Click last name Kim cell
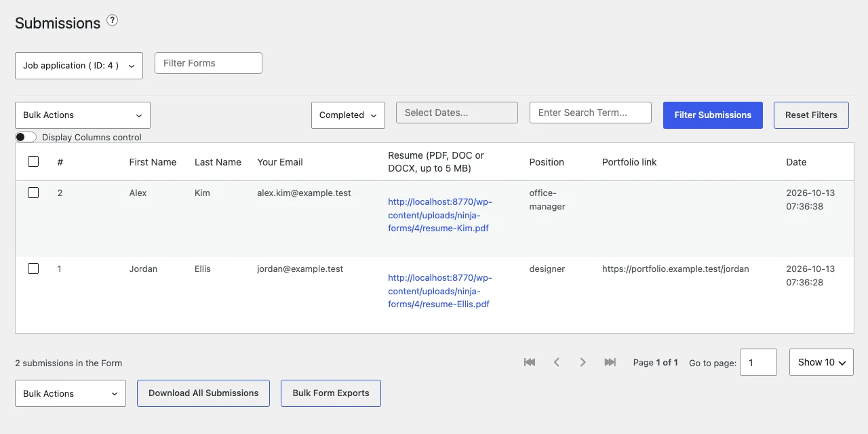 click(x=202, y=193)
